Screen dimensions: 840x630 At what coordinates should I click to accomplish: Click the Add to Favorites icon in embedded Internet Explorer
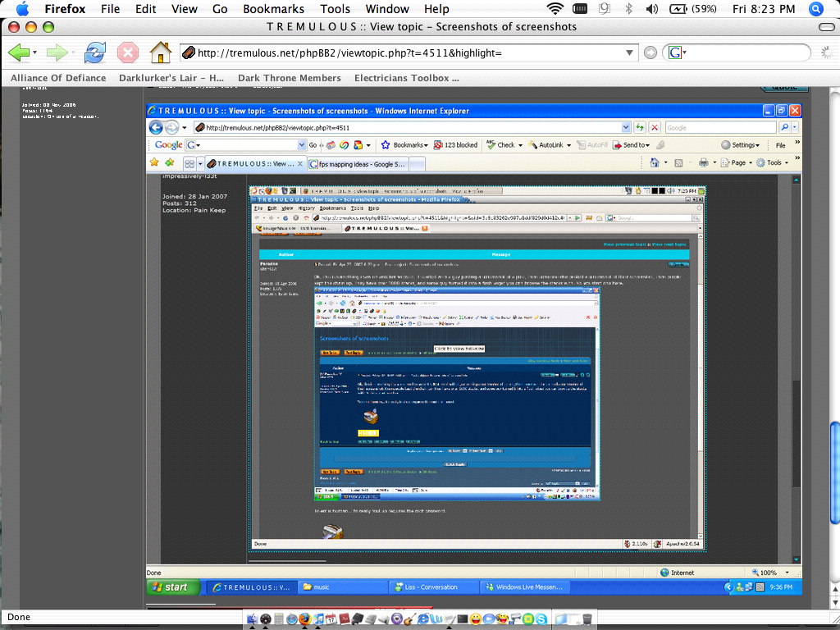(x=170, y=162)
